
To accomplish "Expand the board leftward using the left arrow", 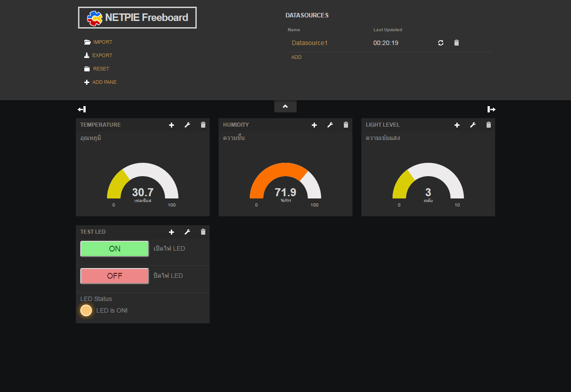I will pyautogui.click(x=81, y=109).
